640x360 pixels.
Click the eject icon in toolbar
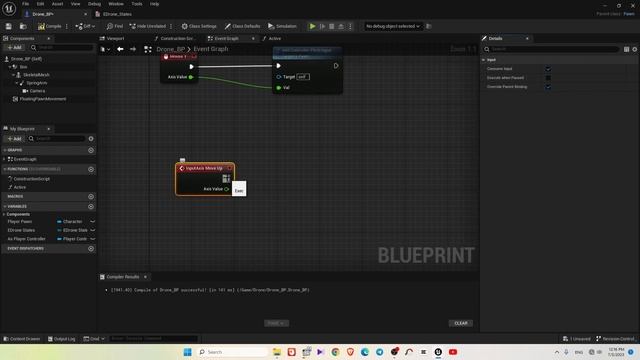(x=341, y=26)
